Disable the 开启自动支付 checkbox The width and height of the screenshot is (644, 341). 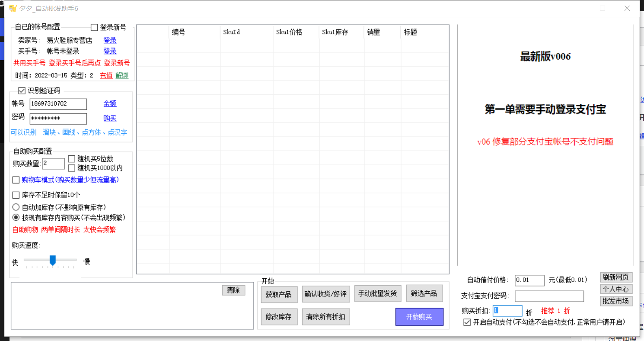click(467, 322)
